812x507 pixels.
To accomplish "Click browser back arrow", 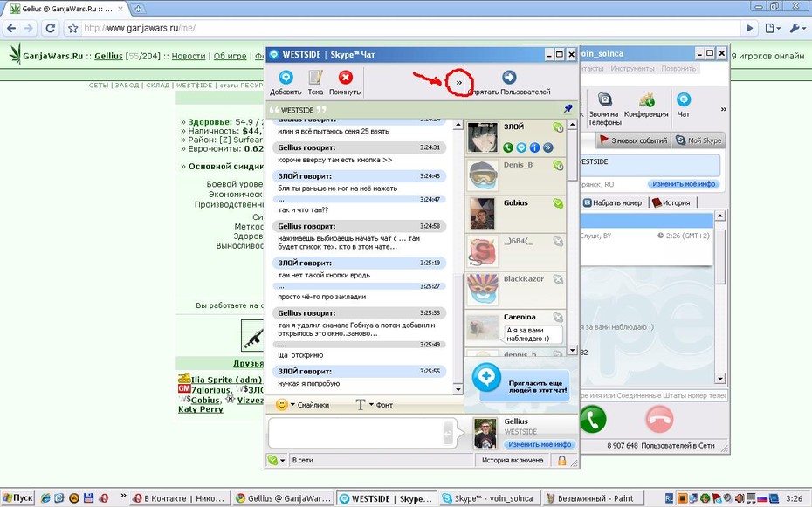I will click(11, 28).
